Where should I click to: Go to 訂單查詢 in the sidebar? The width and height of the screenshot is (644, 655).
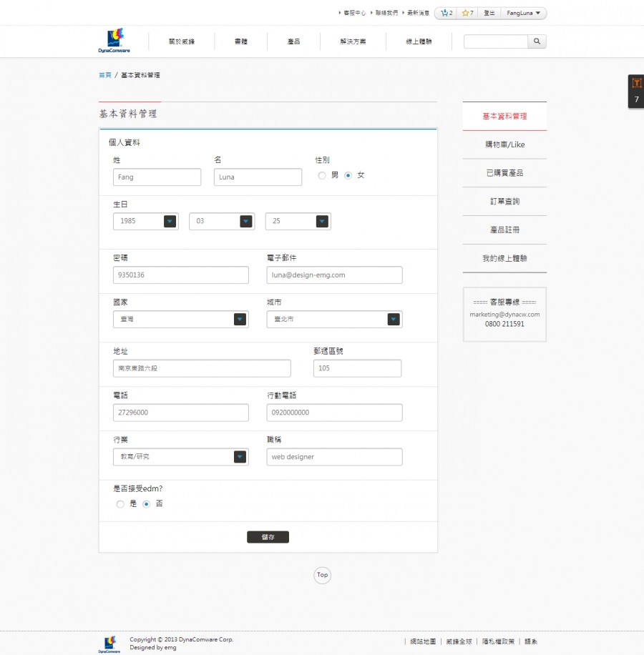(504, 202)
